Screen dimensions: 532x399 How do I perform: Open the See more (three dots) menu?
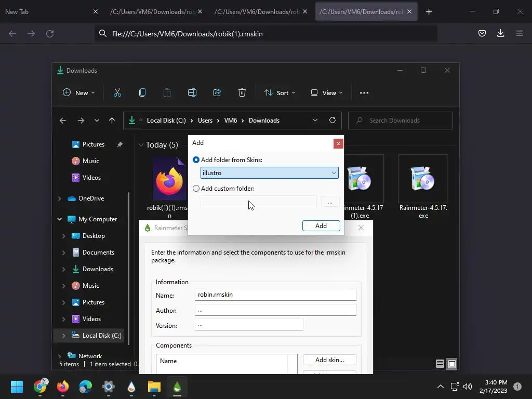[364, 92]
